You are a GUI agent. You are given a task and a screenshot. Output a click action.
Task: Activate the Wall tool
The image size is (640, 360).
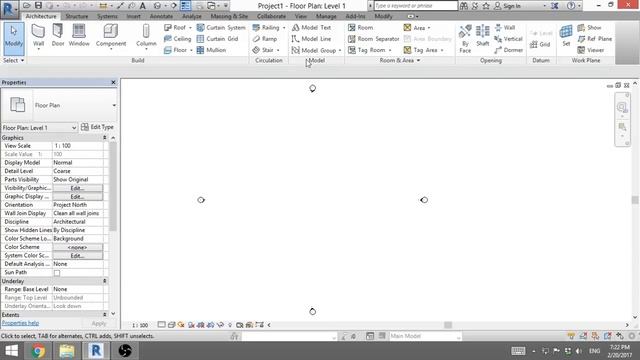click(x=38, y=37)
